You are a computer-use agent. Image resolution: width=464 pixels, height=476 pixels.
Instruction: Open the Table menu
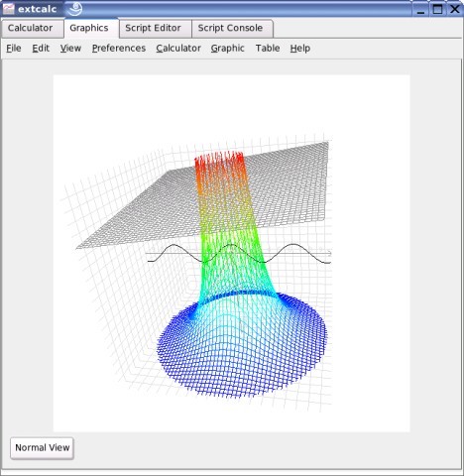tap(268, 49)
